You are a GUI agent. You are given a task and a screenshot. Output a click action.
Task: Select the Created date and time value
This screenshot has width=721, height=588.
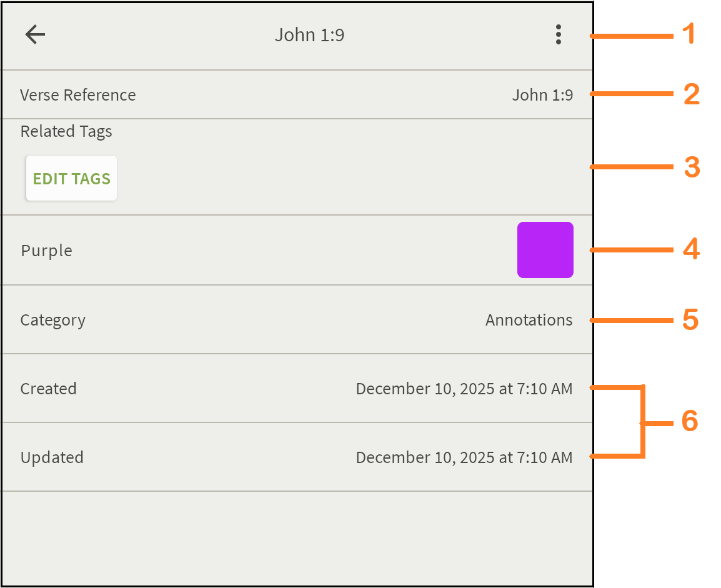pyautogui.click(x=464, y=389)
